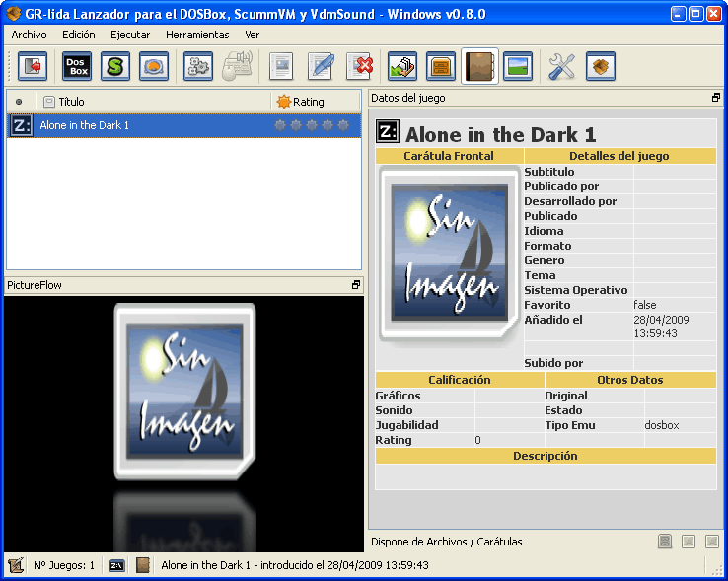The width and height of the screenshot is (728, 581).
Task: Click the brown book status bar icon
Action: [x=142, y=565]
